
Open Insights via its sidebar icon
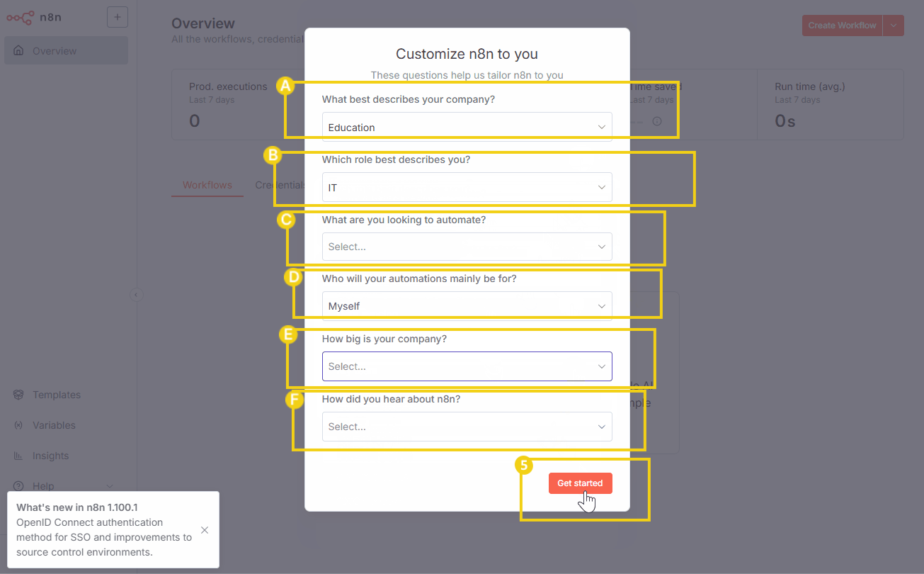pyautogui.click(x=17, y=456)
